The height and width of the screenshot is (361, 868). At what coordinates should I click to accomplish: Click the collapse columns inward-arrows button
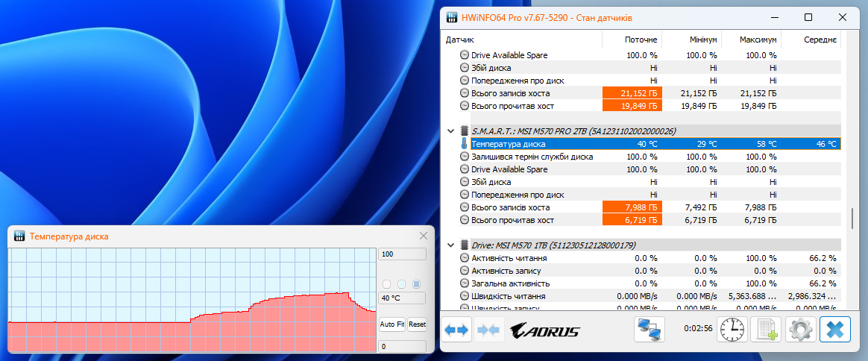488,330
